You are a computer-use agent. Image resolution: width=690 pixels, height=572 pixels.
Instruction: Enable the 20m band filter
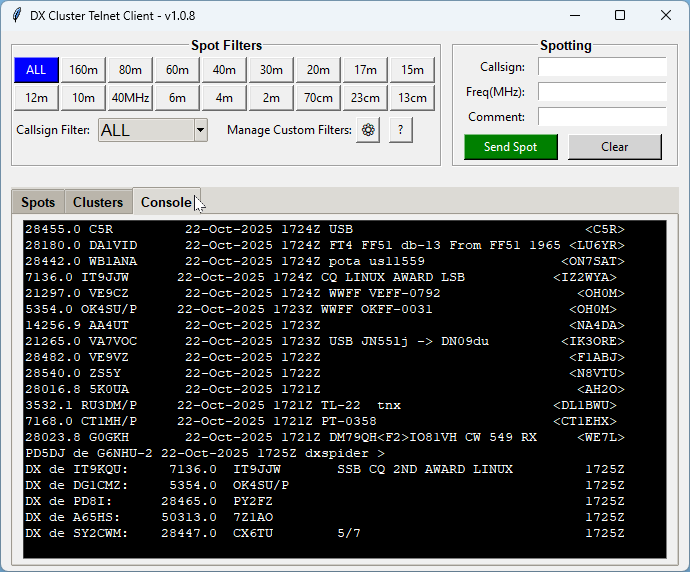[318, 70]
